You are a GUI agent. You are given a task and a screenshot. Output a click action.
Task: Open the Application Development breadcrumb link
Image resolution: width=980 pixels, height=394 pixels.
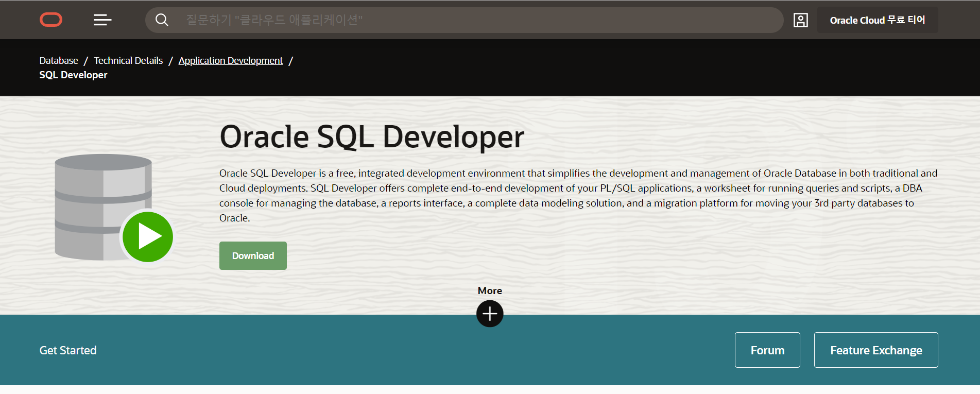[231, 61]
